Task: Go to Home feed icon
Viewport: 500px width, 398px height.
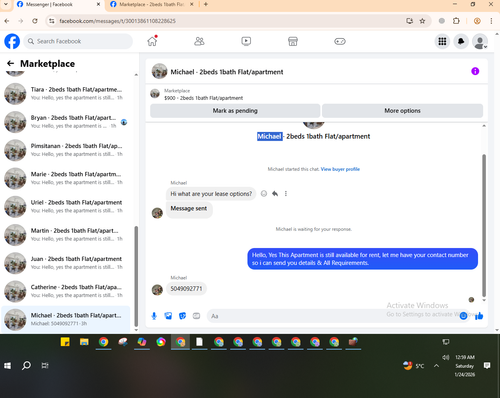Action: (x=152, y=41)
